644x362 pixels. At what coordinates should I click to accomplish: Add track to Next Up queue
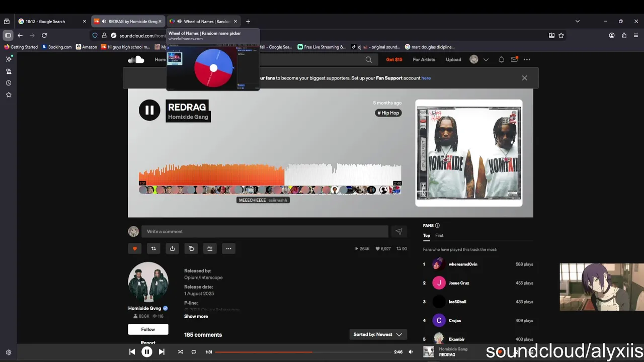click(210, 248)
